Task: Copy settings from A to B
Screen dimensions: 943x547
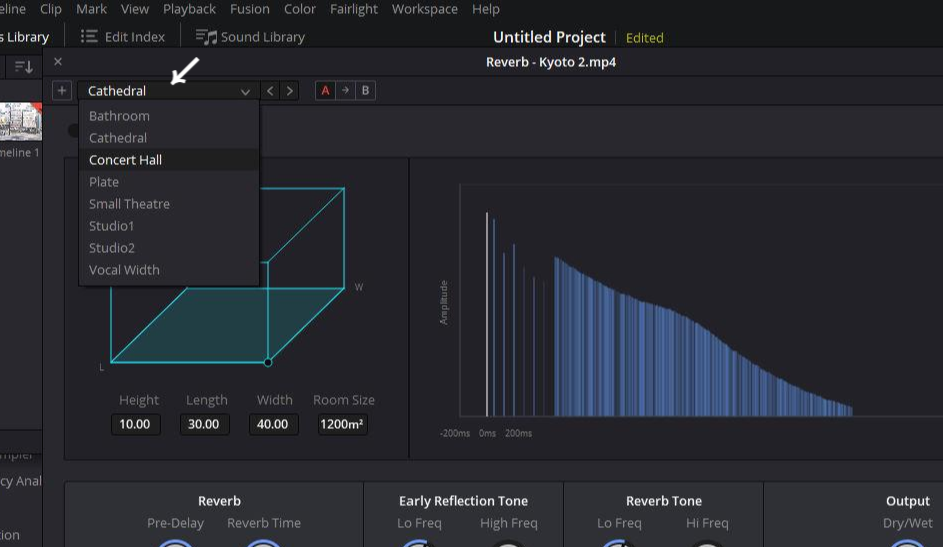Action: [x=345, y=91]
